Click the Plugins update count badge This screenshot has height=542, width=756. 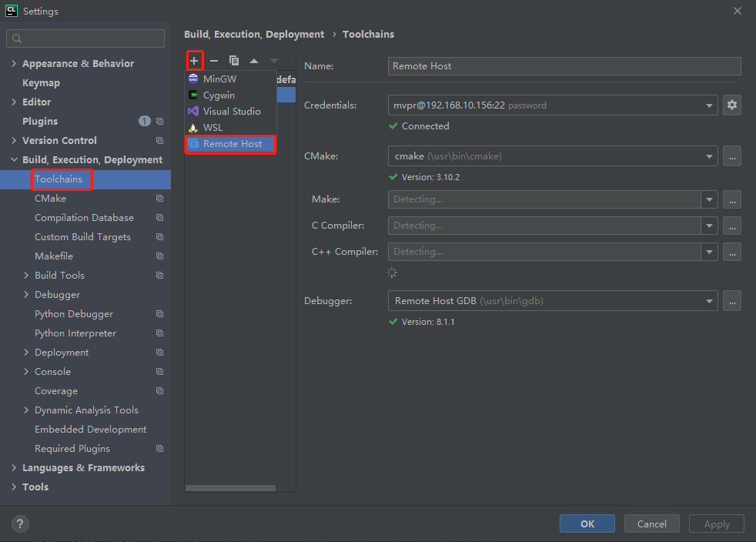click(x=145, y=121)
